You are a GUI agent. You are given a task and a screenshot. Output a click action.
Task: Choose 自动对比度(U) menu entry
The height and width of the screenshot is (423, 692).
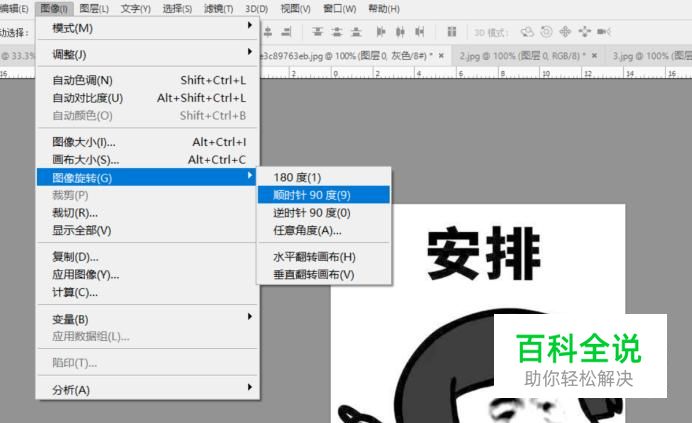point(147,98)
